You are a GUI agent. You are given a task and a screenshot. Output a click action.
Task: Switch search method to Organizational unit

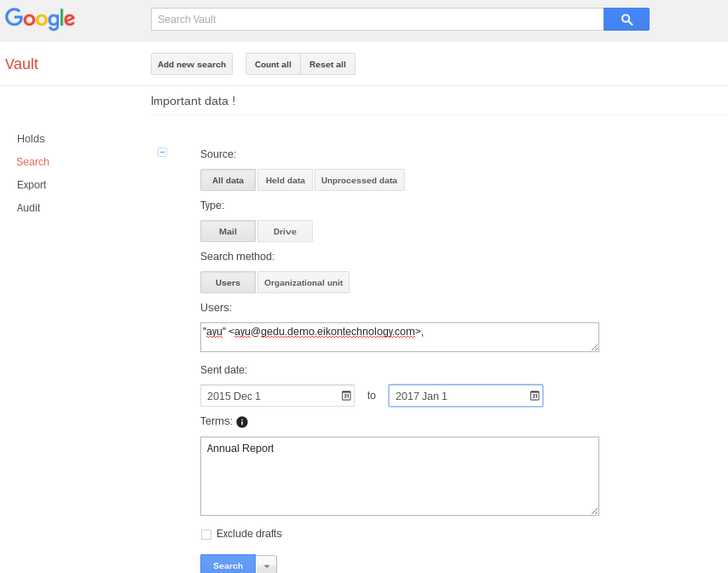(303, 282)
